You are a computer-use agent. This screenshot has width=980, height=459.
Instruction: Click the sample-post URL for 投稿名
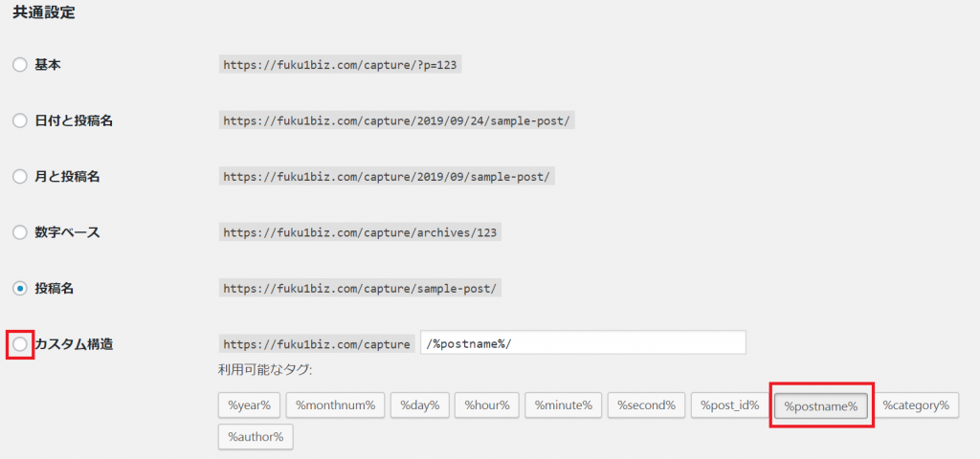[360, 289]
